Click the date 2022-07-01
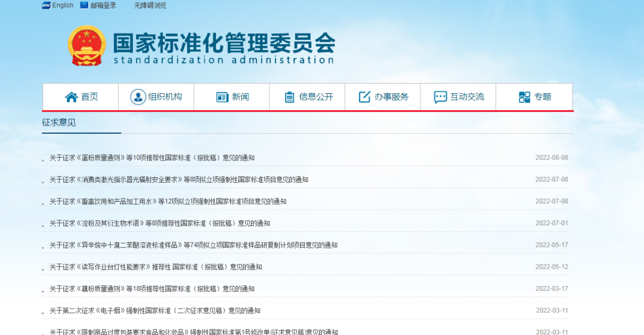 [x=552, y=223]
